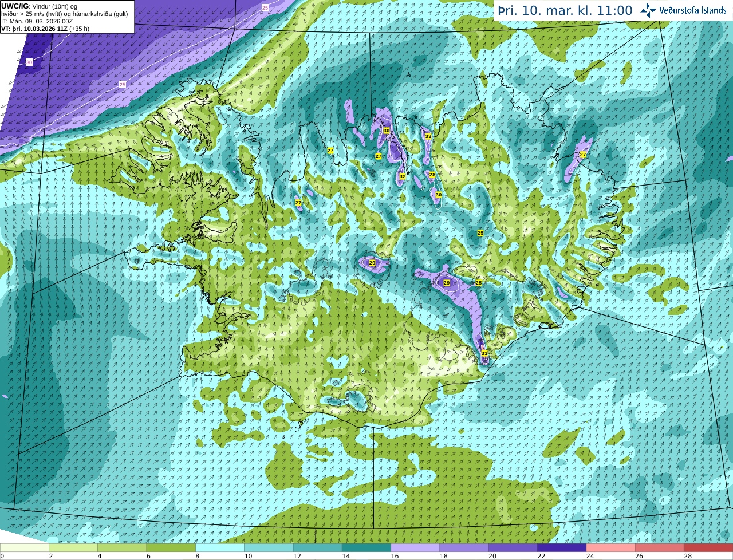Pick the light pink 24–26 legend swatch
This screenshot has height=560, width=733.
tap(611, 548)
